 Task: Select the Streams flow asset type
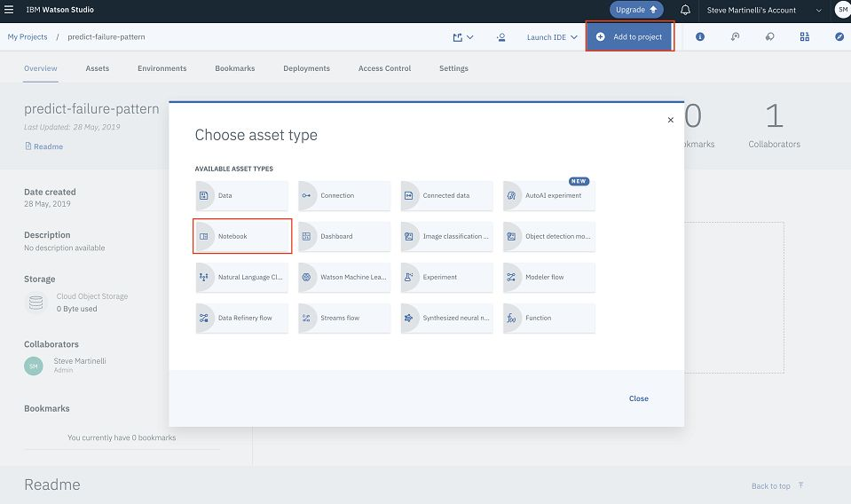(344, 318)
